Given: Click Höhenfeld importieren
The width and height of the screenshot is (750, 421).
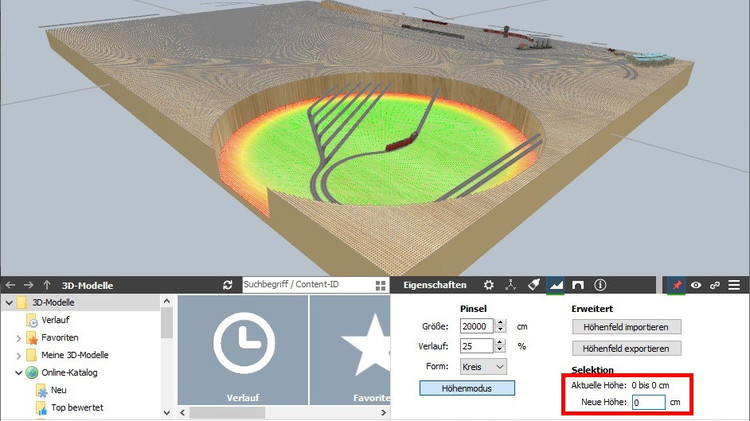Looking at the screenshot, I should [x=626, y=327].
